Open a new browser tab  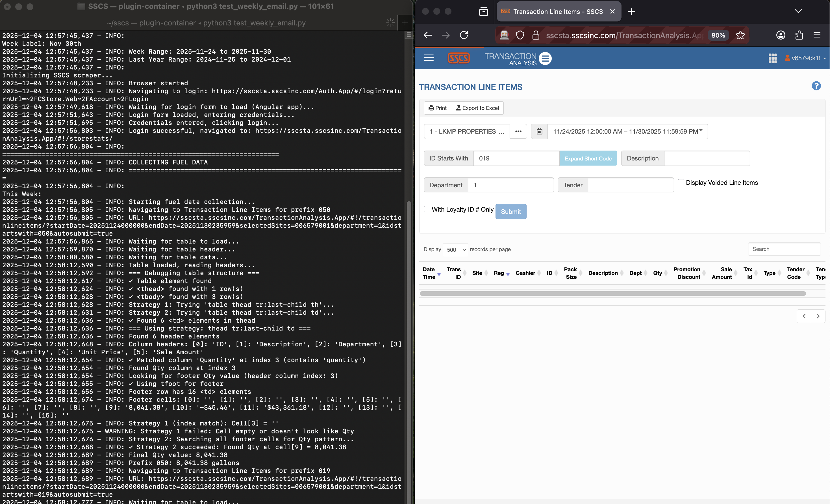click(631, 12)
